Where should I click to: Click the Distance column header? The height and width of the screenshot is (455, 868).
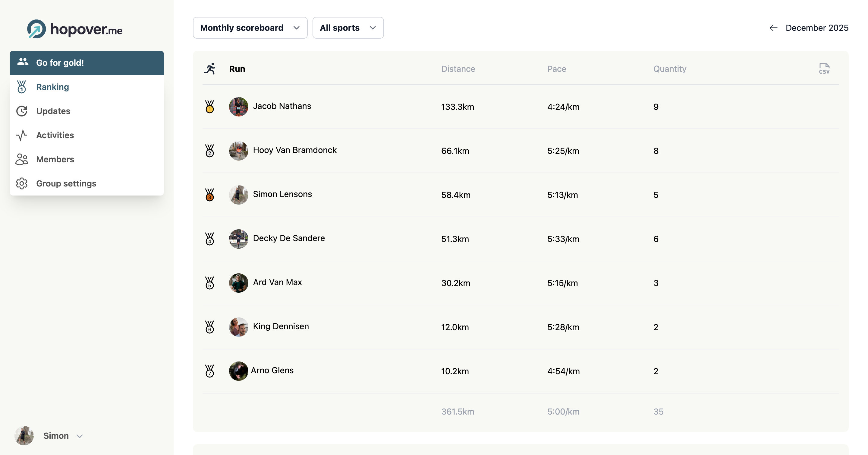[x=458, y=69]
